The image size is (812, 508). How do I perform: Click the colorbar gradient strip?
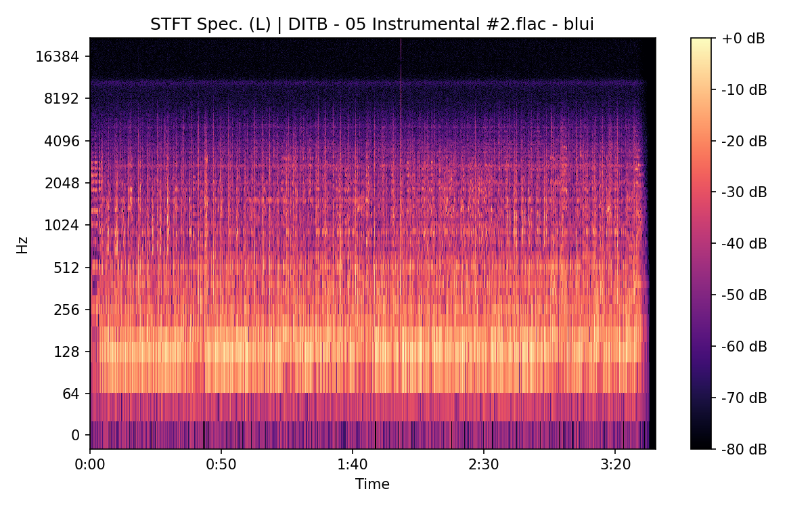coord(700,244)
